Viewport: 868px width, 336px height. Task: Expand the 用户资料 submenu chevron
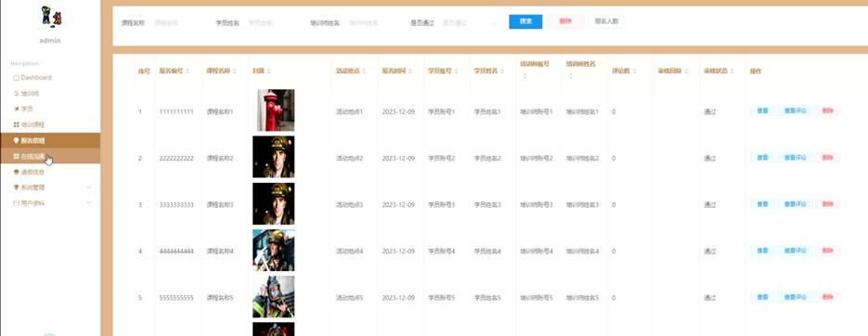pyautogui.click(x=89, y=203)
